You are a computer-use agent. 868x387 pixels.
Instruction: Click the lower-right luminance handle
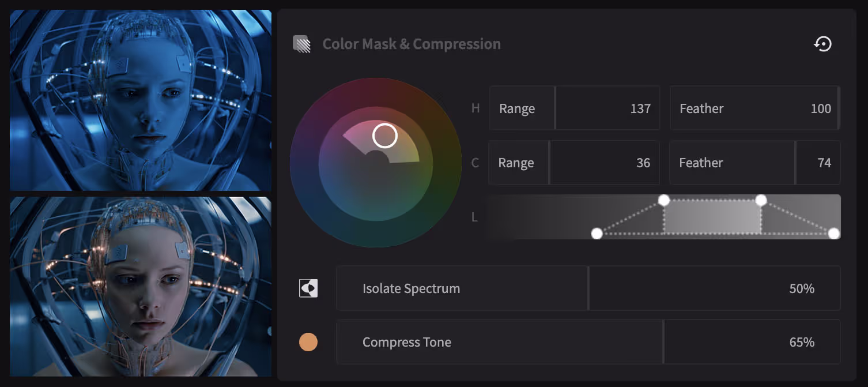(x=833, y=234)
